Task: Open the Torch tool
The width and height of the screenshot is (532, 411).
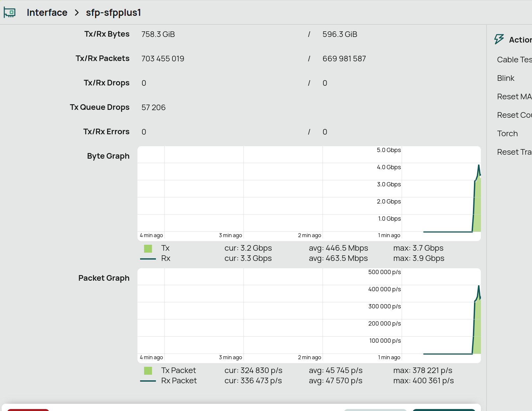Action: (507, 134)
